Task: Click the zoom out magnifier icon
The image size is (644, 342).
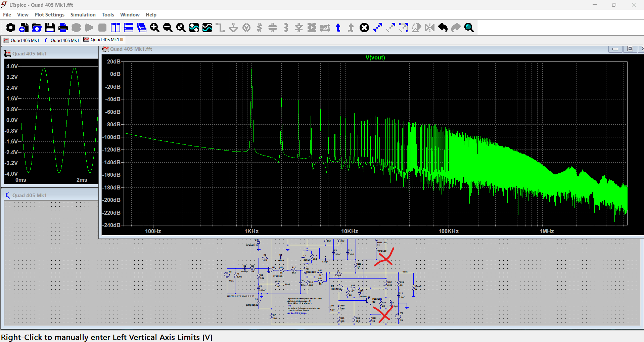Action: pyautogui.click(x=168, y=28)
